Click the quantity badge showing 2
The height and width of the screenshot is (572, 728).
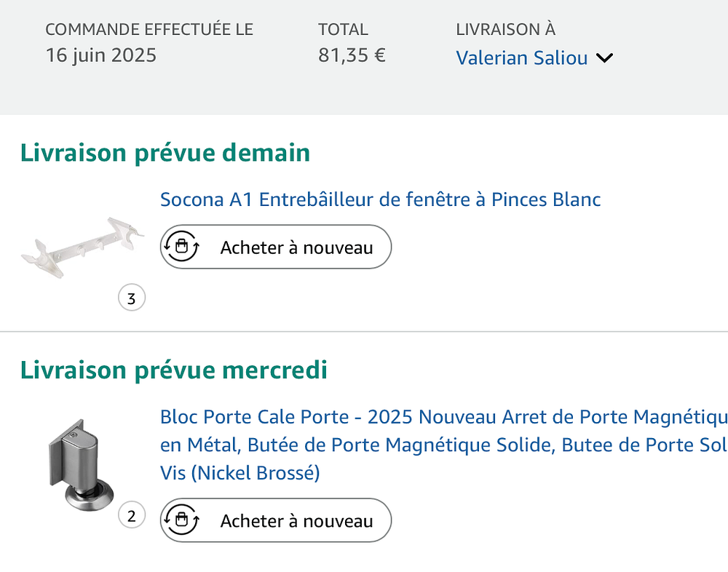[x=132, y=516]
